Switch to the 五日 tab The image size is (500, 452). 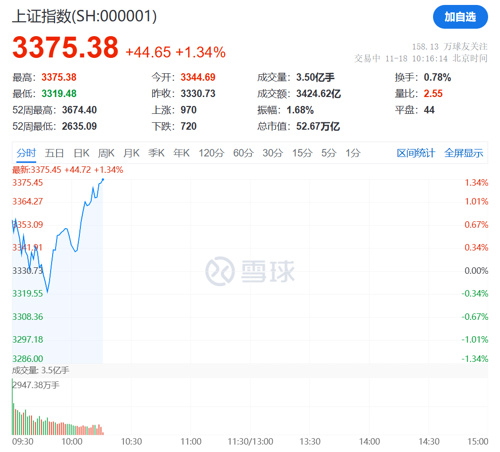pyautogui.click(x=54, y=153)
